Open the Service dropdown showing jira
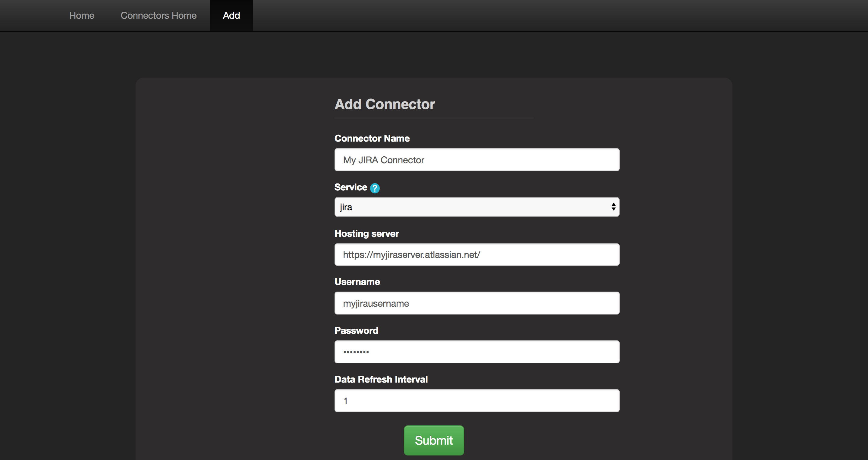The image size is (868, 460). point(477,207)
